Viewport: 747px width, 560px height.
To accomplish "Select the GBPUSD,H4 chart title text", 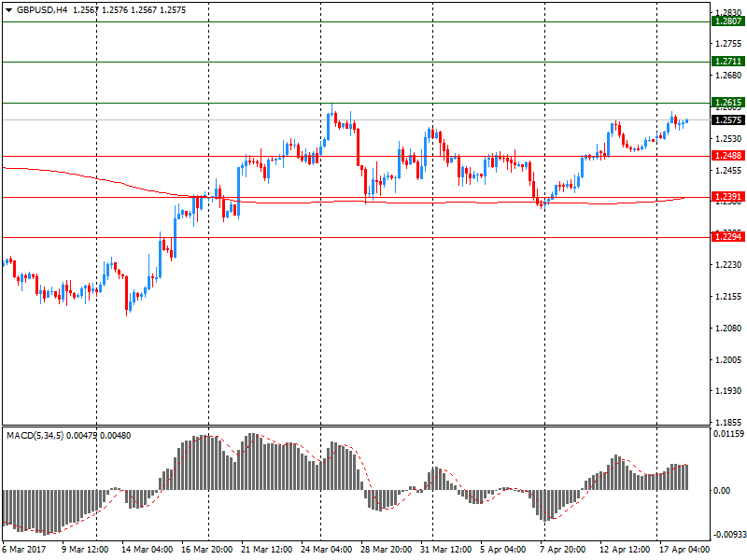I will (x=42, y=10).
